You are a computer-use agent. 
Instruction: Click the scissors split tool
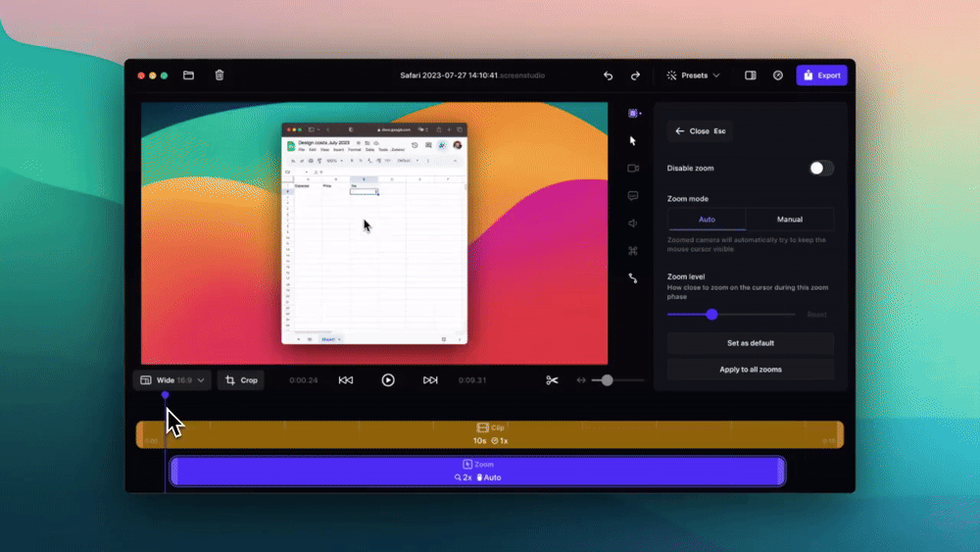pos(552,380)
